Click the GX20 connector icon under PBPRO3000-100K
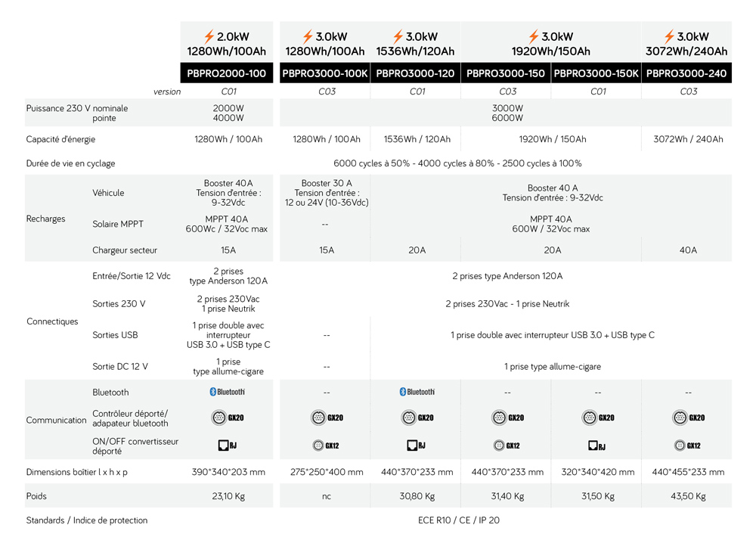The width and height of the screenshot is (756, 534). 327,418
